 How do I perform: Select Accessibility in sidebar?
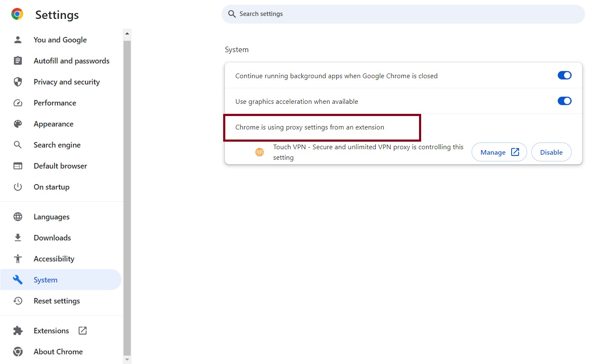click(54, 259)
